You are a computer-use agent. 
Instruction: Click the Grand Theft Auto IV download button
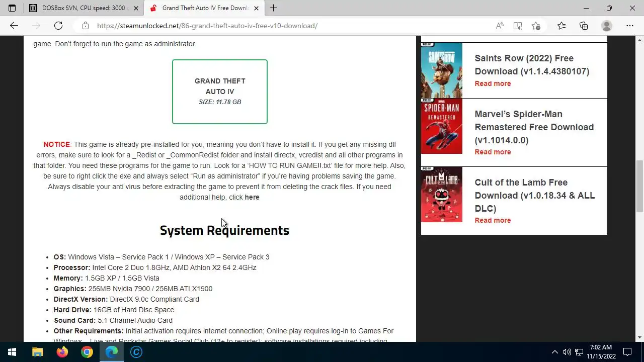pos(220,92)
